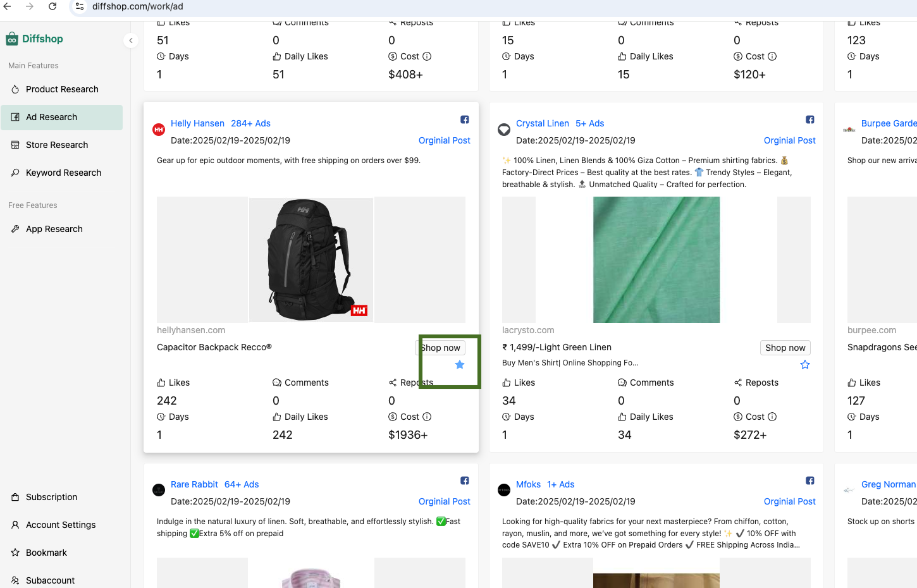Go to Keyword Research page
The height and width of the screenshot is (588, 917).
tap(63, 173)
